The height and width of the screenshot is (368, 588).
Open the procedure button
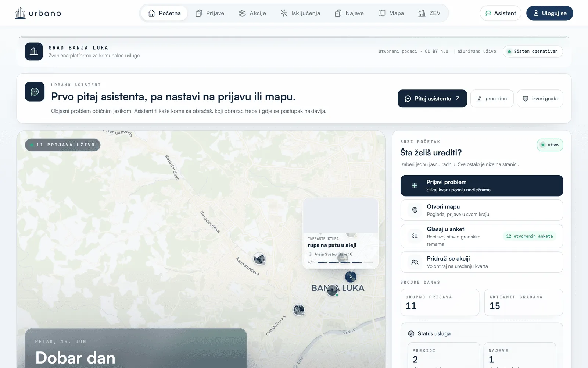[x=492, y=99]
